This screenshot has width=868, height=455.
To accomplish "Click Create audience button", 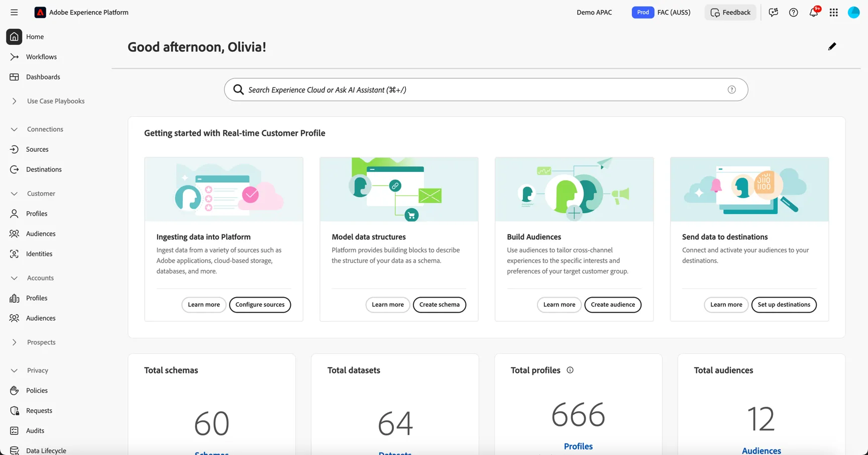I will [x=613, y=305].
